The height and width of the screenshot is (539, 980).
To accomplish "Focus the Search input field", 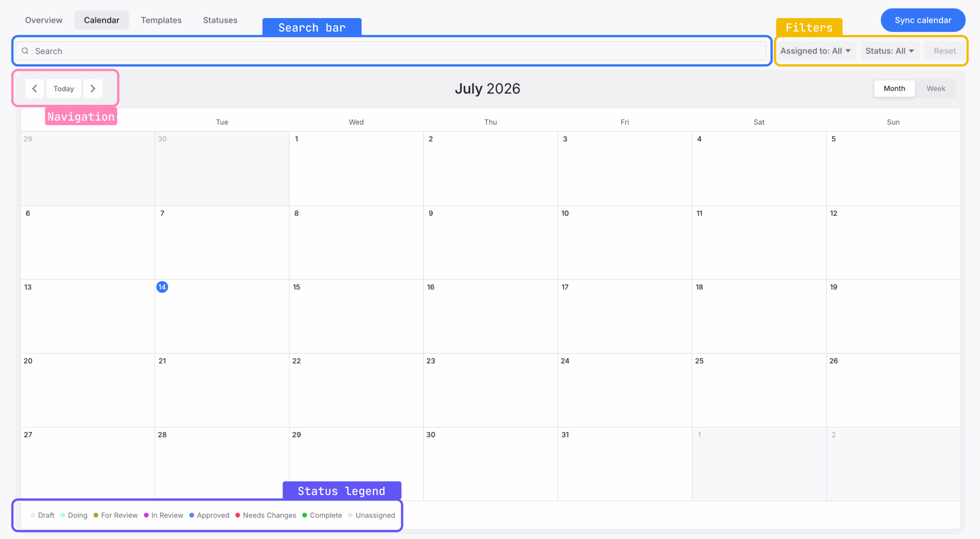I will pos(391,51).
